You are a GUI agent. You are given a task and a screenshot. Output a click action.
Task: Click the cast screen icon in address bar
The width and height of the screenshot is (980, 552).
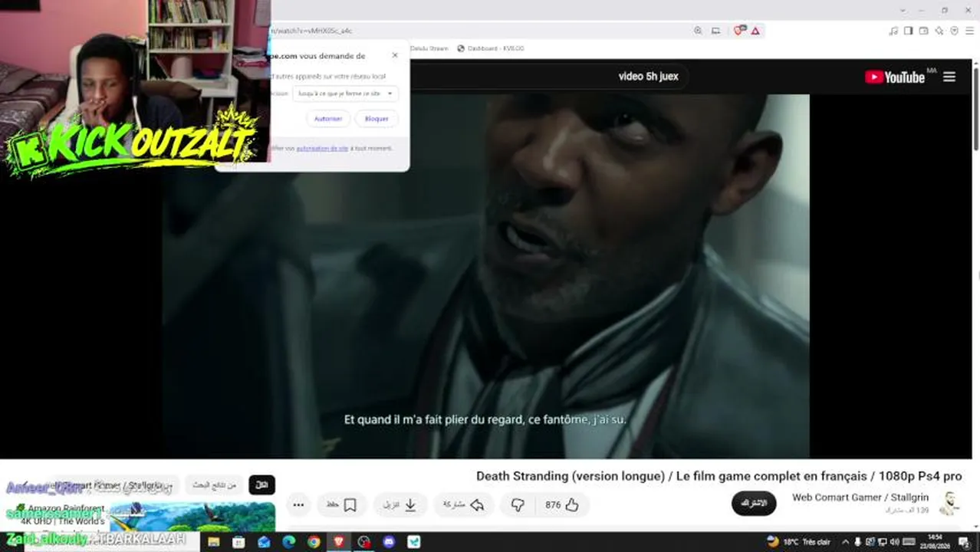point(715,31)
